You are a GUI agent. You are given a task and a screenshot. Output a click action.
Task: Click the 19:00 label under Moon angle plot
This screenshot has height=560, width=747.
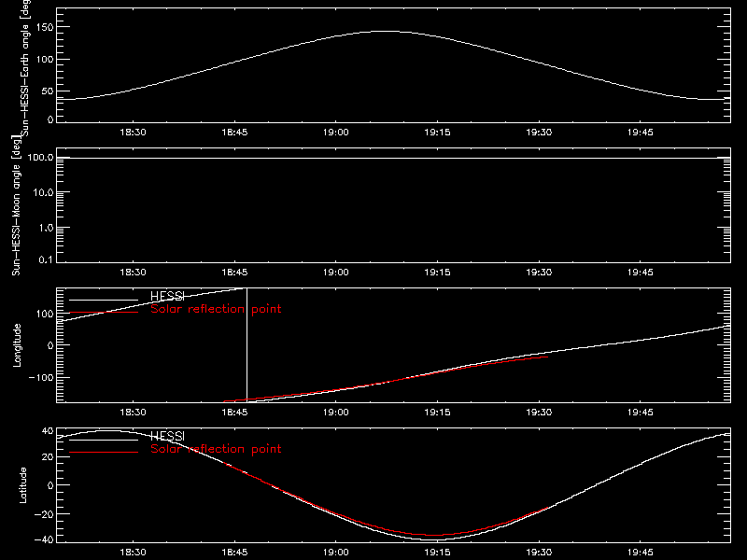[335, 273]
